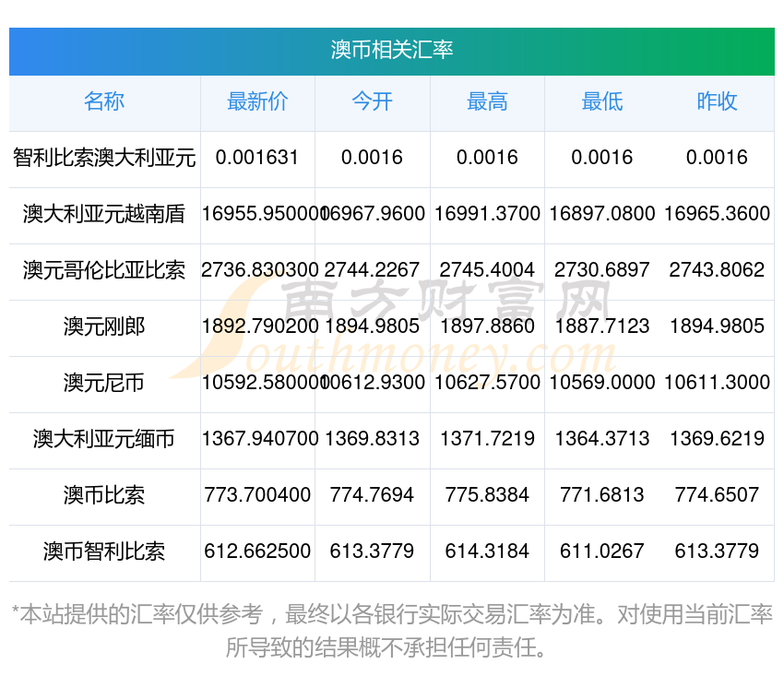Click the 614.3184 high value
784x676 pixels.
pos(487,551)
